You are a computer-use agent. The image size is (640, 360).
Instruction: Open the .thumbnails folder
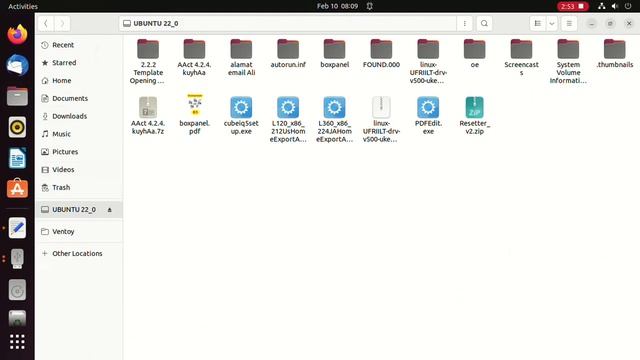pyautogui.click(x=614, y=53)
